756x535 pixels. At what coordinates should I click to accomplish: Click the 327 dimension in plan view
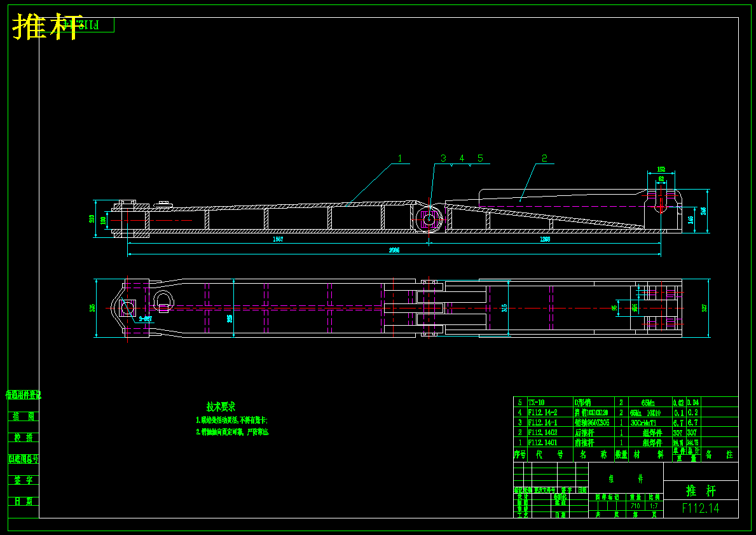[x=704, y=308]
